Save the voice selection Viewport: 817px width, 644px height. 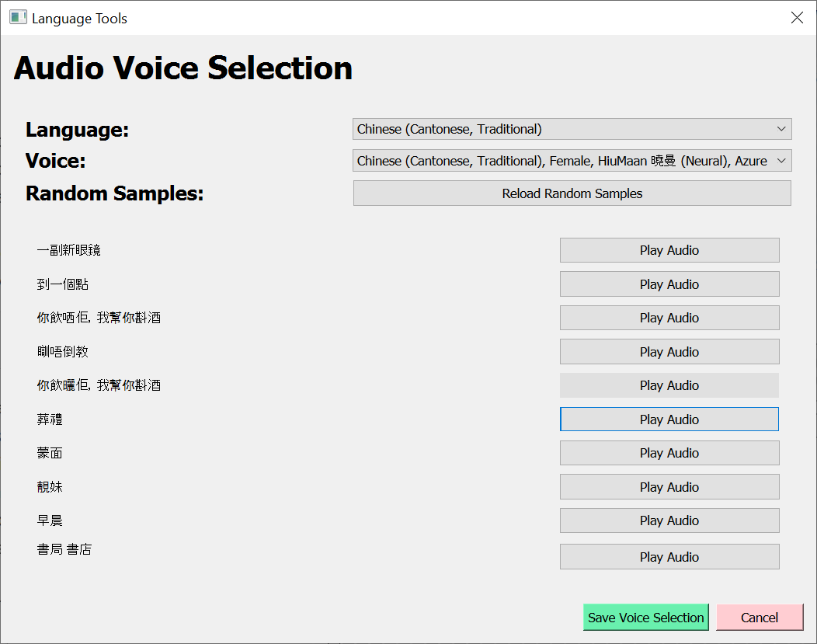click(x=645, y=618)
